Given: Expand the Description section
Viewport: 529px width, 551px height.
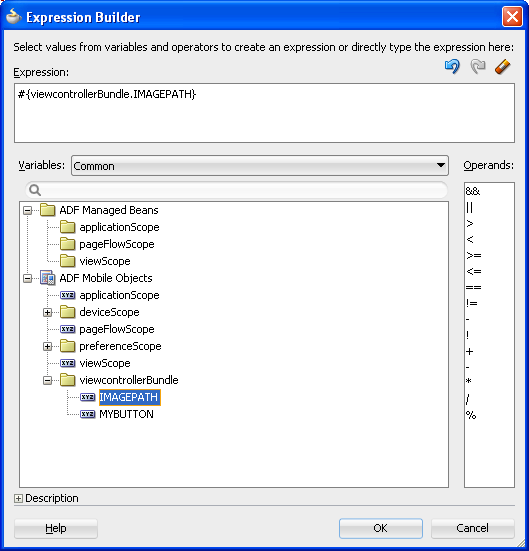Looking at the screenshot, I should coord(18,498).
